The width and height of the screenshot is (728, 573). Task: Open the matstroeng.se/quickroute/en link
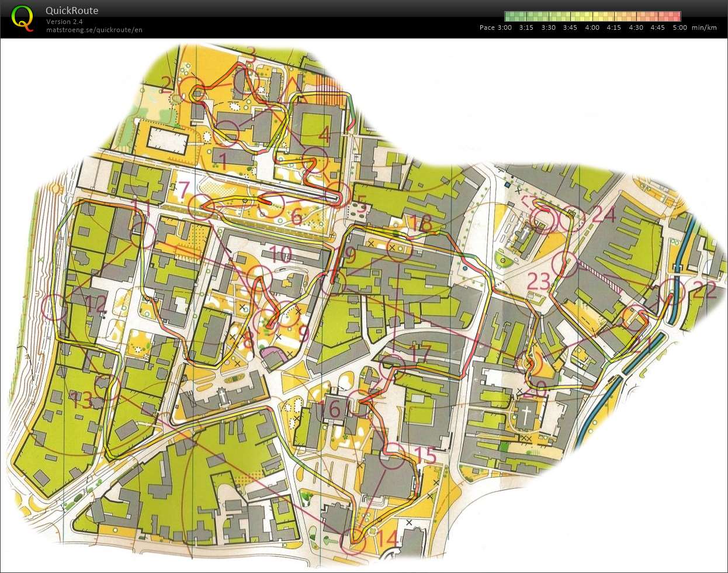click(94, 30)
